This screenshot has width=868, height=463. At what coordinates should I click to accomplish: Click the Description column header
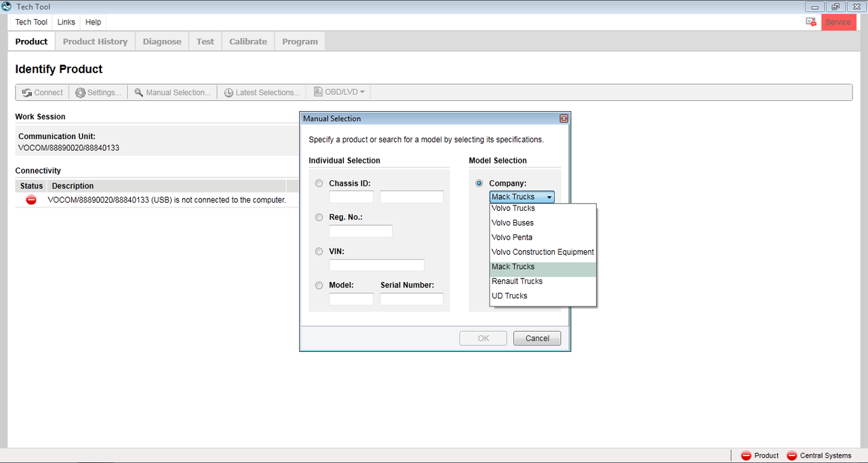(x=167, y=186)
